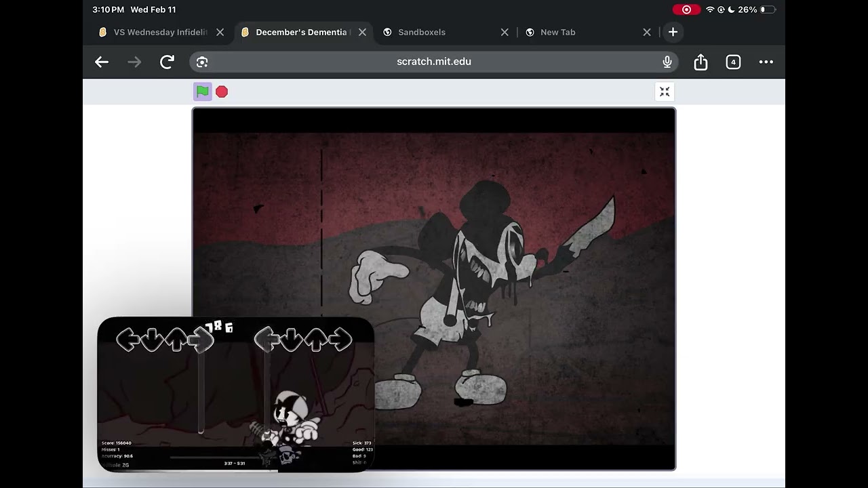Go back to the previous page
Image resolution: width=868 pixels, height=488 pixels.
pyautogui.click(x=102, y=62)
